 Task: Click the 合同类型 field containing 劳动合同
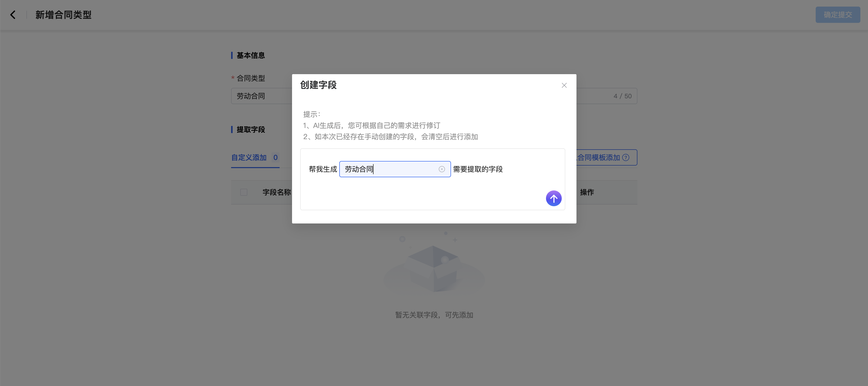coord(261,96)
